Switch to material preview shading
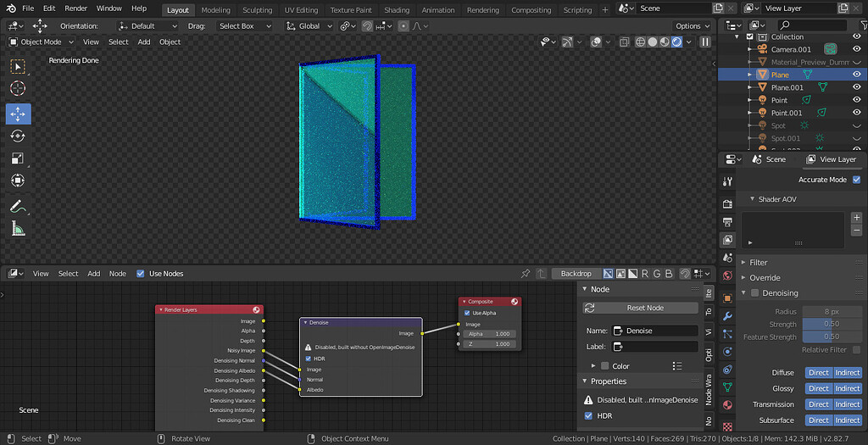Image resolution: width=868 pixels, height=445 pixels. (665, 42)
